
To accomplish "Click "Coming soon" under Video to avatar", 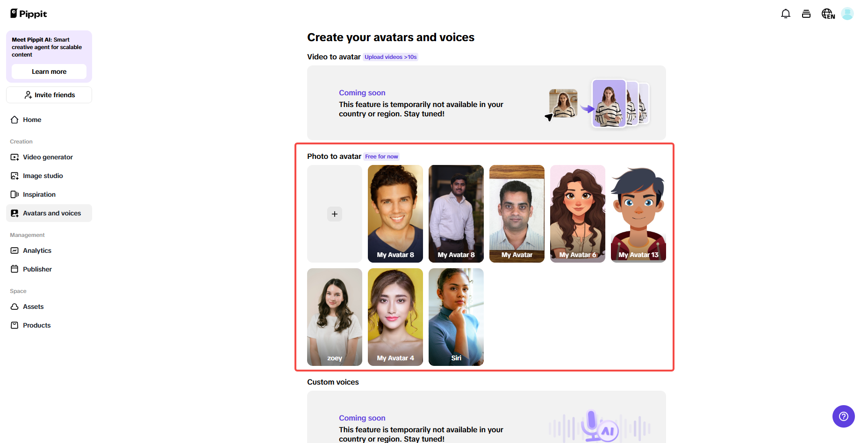I will point(362,93).
